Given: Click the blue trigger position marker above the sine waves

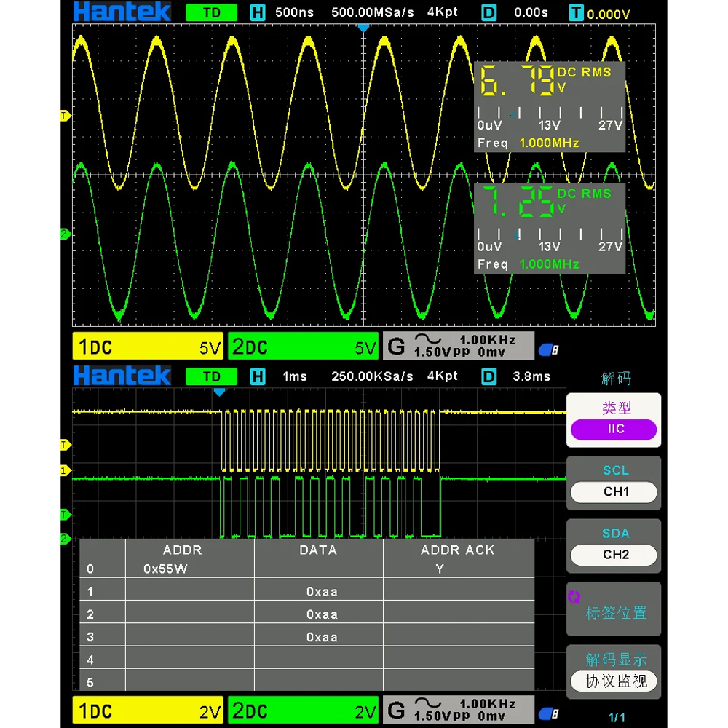Looking at the screenshot, I should pos(364,28).
